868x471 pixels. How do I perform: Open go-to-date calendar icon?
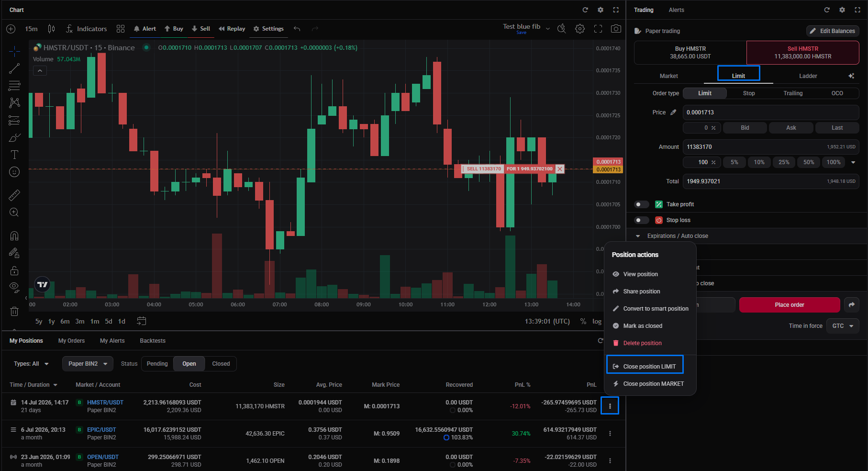141,321
